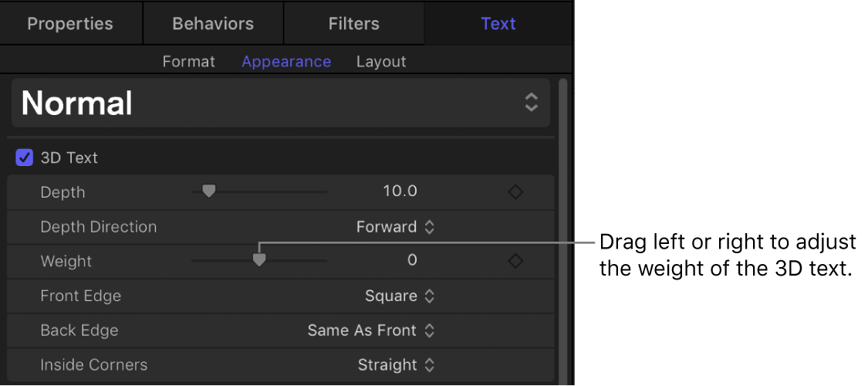Open the Back Edge dropdown menu
Image resolution: width=868 pixels, height=386 pixels.
(371, 330)
